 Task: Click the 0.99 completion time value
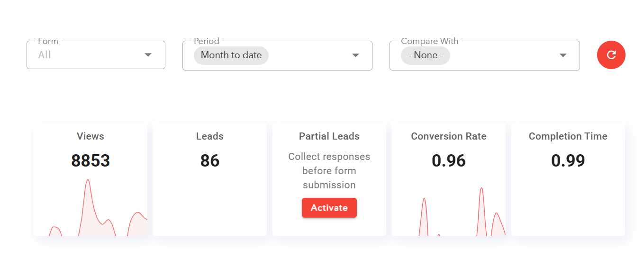click(568, 161)
